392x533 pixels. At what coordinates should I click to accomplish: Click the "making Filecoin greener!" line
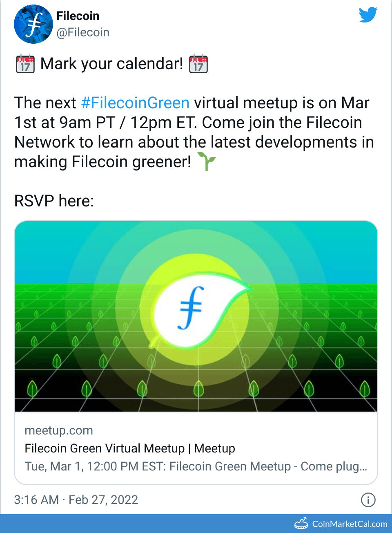coord(102,162)
